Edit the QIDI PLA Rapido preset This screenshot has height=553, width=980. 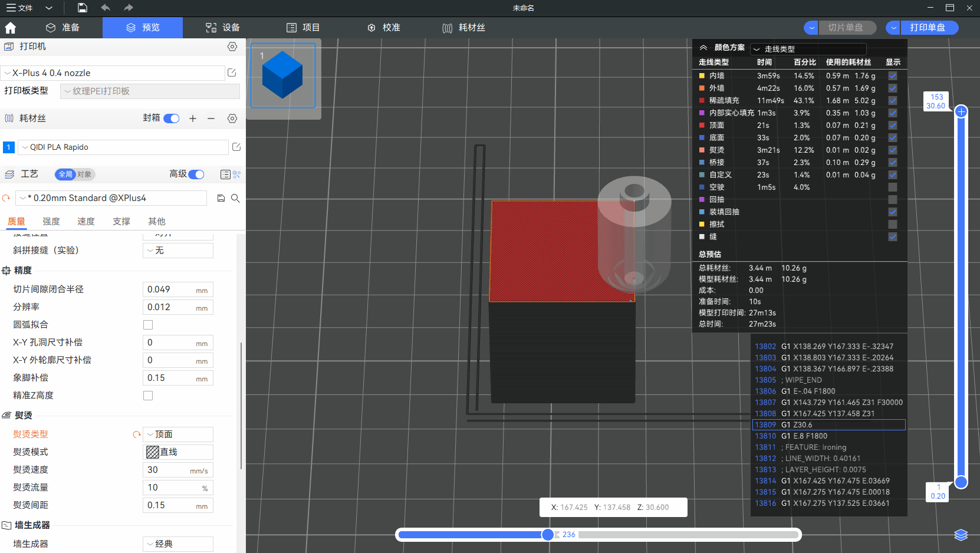coord(236,147)
